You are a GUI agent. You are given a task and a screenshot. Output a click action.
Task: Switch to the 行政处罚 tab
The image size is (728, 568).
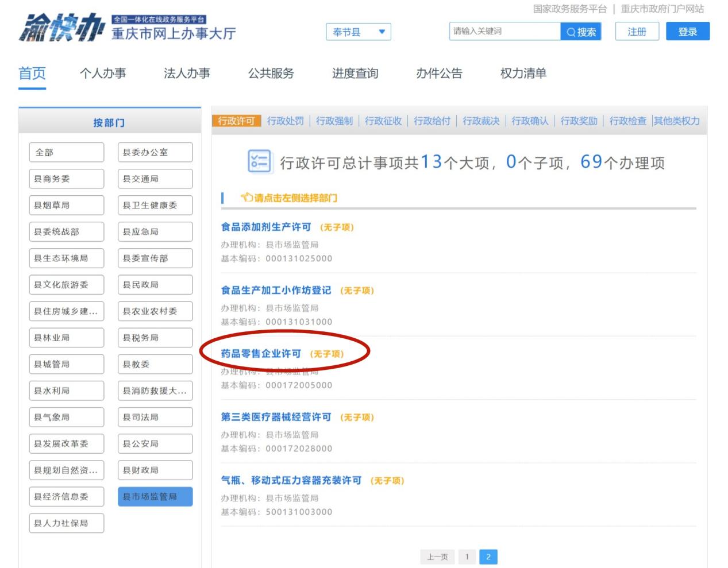coord(285,121)
